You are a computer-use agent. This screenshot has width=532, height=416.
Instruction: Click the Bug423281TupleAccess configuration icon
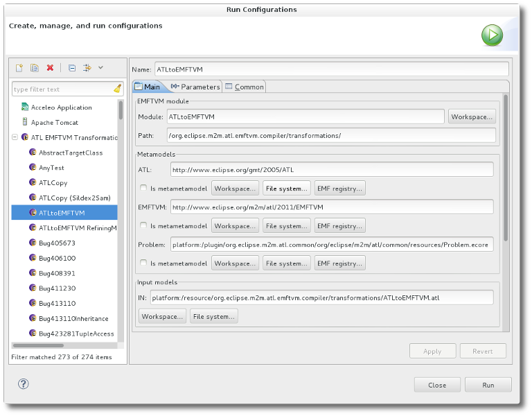click(33, 333)
